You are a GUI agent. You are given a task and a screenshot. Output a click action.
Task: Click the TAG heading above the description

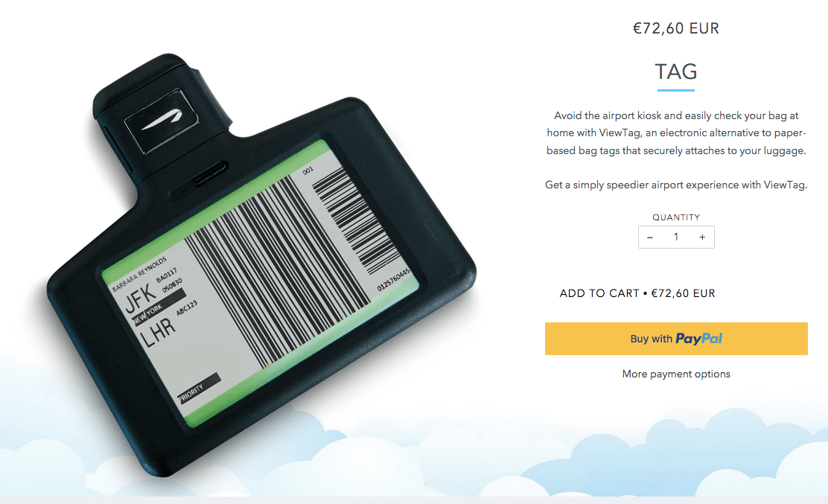(675, 72)
